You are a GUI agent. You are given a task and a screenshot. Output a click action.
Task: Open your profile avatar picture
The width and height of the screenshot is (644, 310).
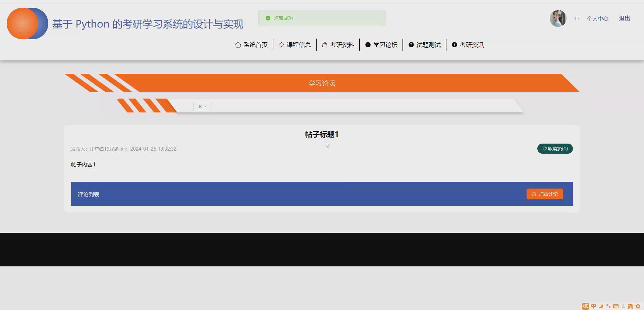(x=557, y=18)
